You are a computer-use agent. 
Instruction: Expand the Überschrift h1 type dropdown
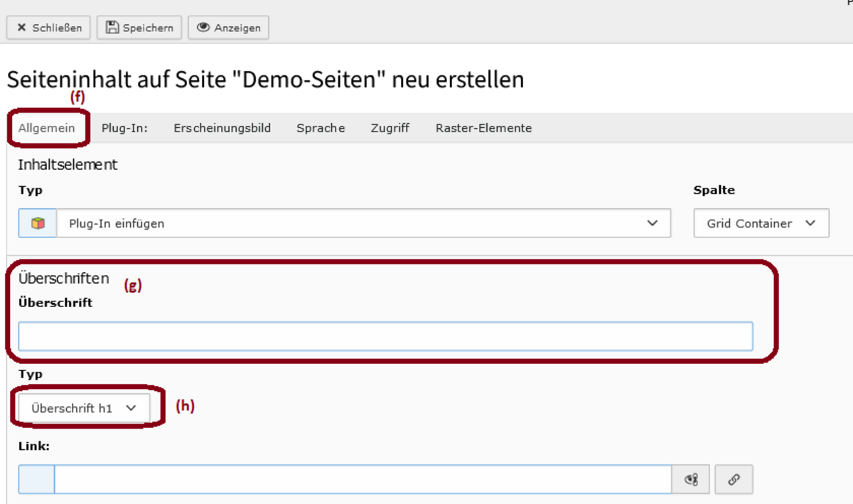[x=84, y=408]
